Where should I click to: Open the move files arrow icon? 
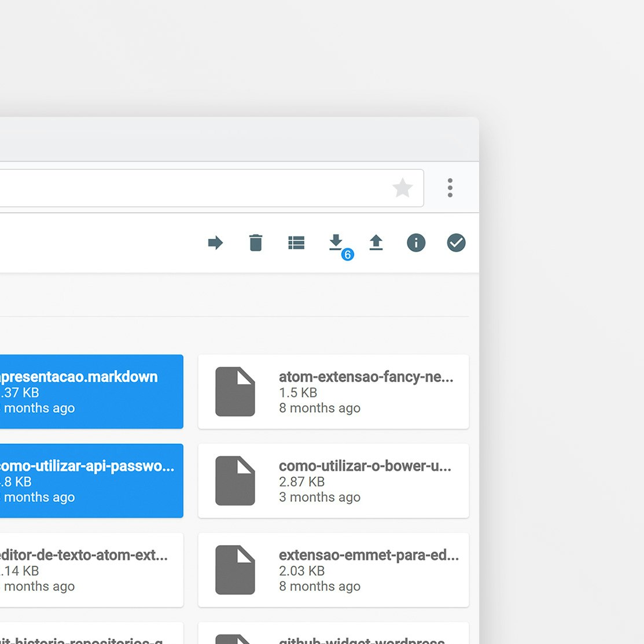[x=215, y=243]
